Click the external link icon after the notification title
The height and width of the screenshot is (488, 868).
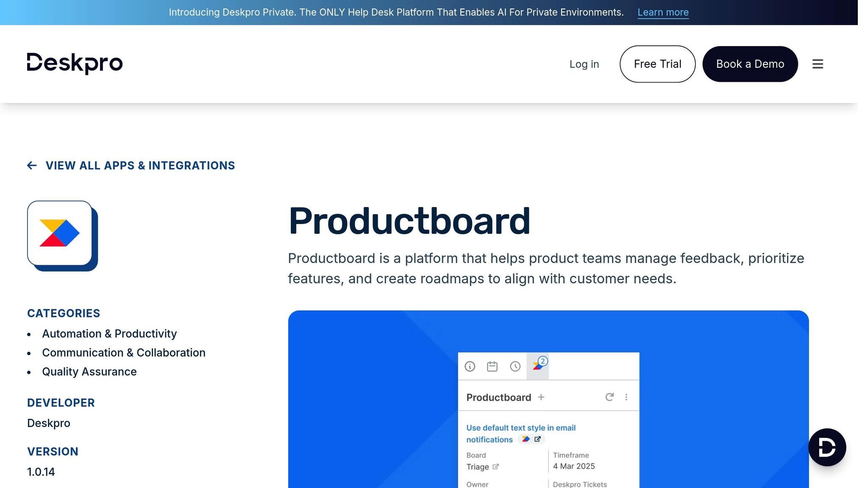(537, 439)
